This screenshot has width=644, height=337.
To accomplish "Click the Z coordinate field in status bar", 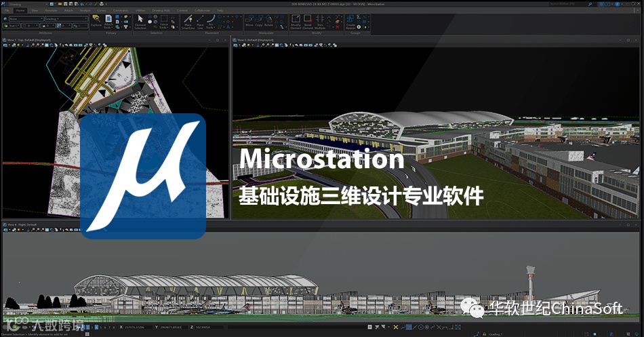I will point(209,327).
